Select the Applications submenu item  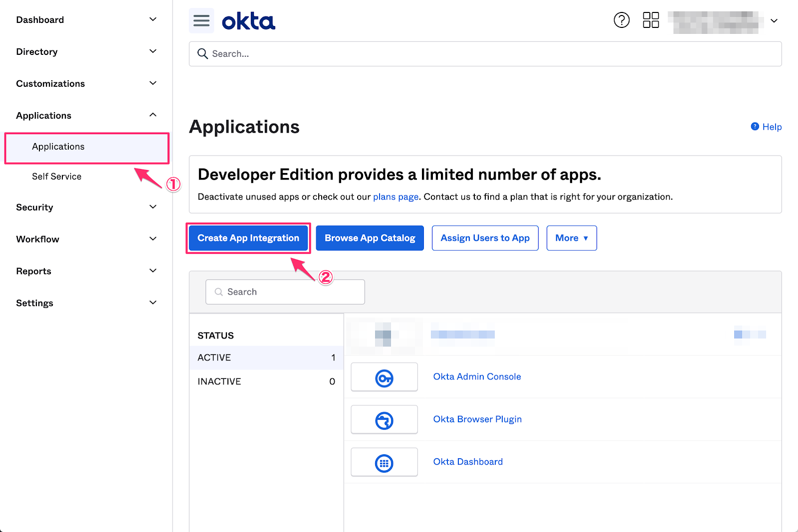87,147
